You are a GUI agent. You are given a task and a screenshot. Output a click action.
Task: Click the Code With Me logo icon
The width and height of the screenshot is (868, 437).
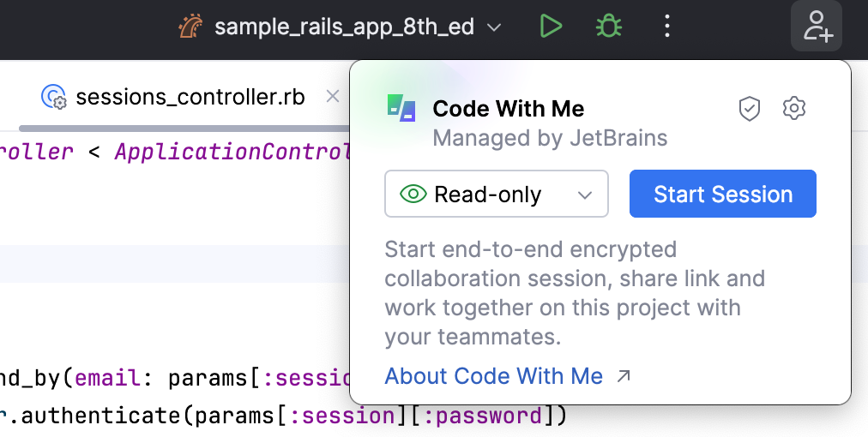[x=401, y=107]
